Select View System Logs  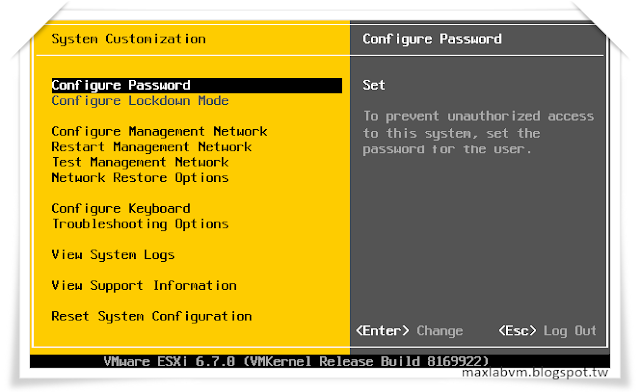pyautogui.click(x=113, y=255)
